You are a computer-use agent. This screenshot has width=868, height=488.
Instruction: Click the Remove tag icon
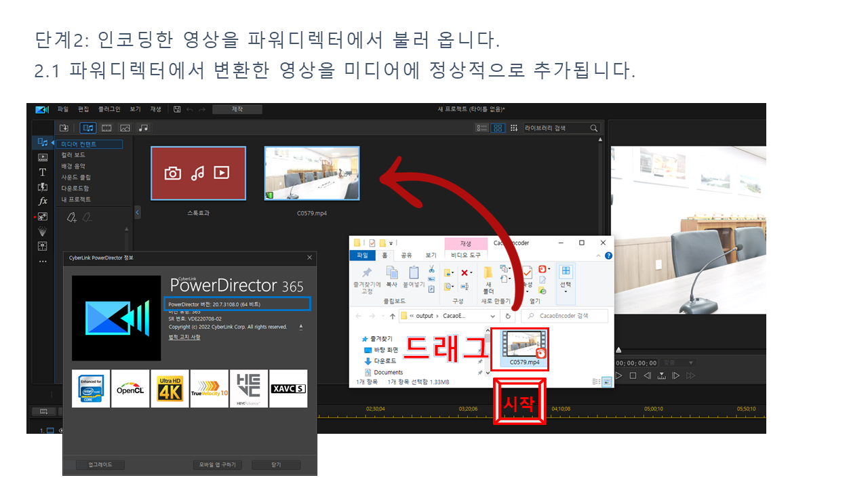[87, 218]
